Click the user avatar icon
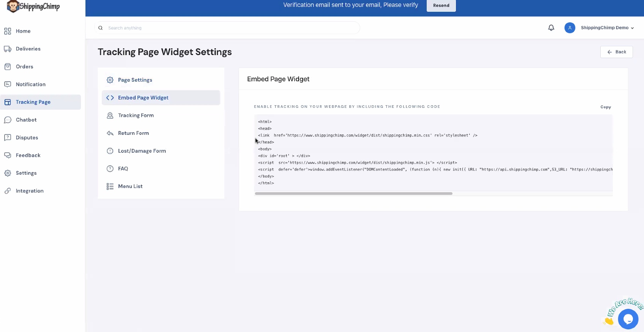 (x=570, y=28)
